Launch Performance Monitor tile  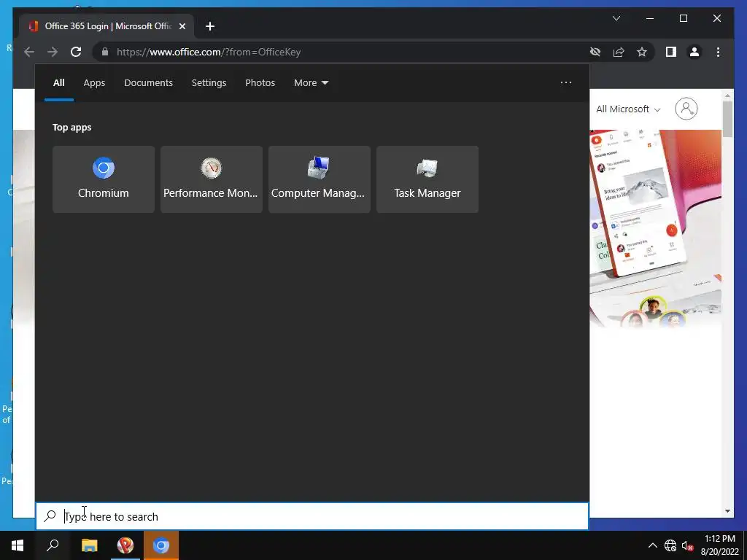coord(211,179)
